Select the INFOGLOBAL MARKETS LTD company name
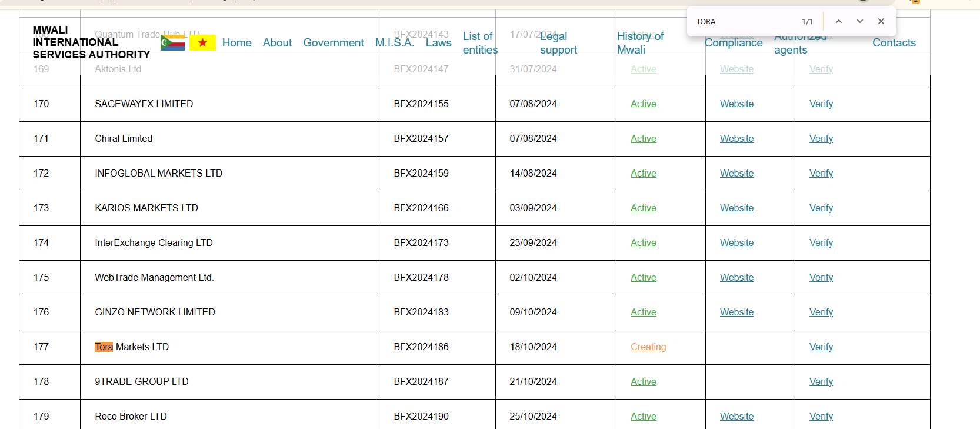980x429 pixels. (x=159, y=174)
